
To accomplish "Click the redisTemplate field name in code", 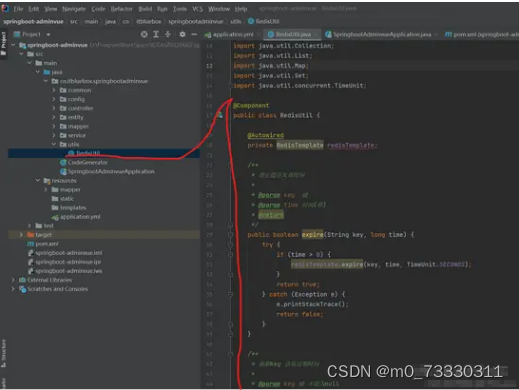I will (352, 145).
